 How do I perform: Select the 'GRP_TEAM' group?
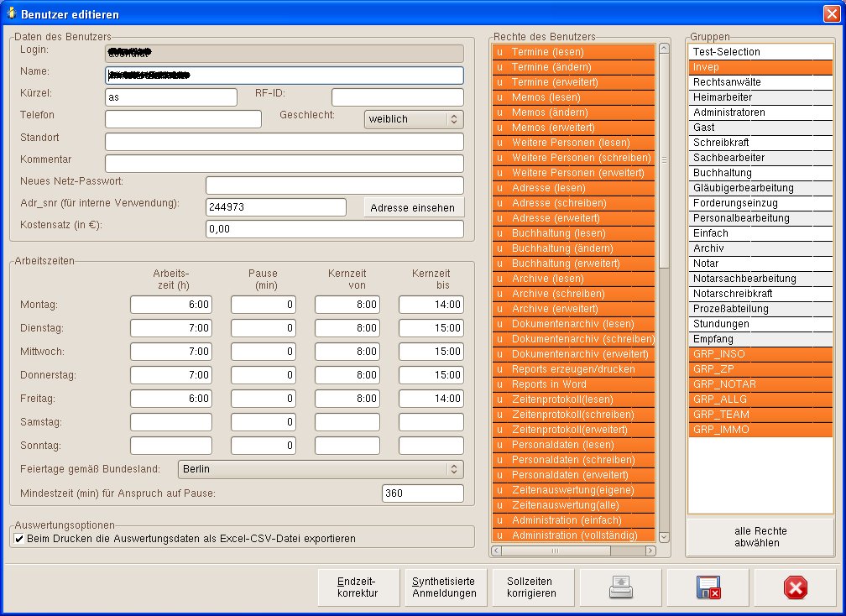tap(760, 415)
